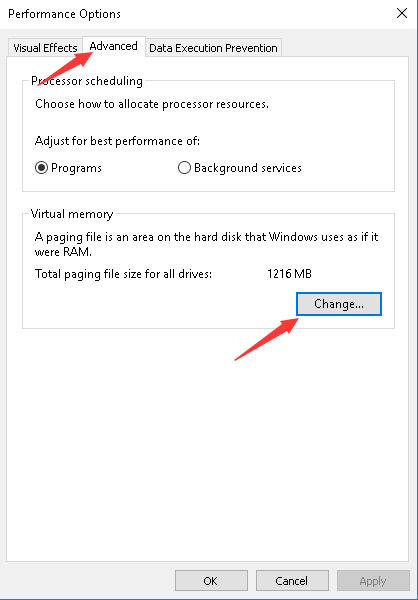This screenshot has height=600, width=418.
Task: Click the 1216 MB paging file value
Action: (x=289, y=274)
